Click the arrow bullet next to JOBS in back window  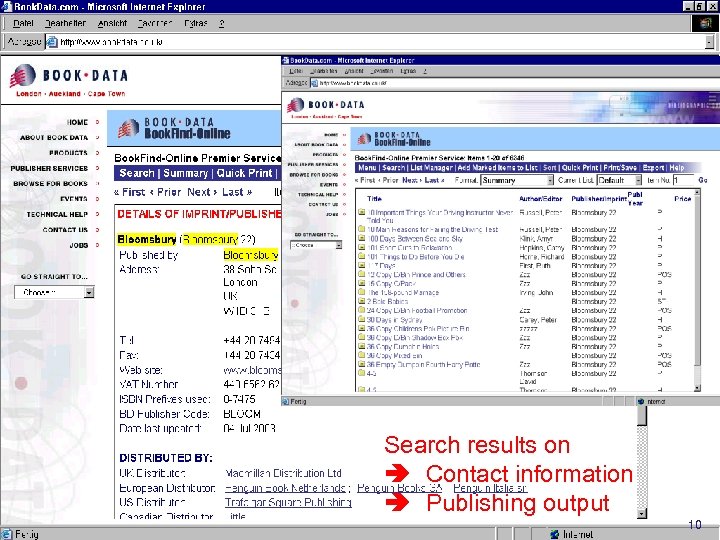tap(97, 245)
